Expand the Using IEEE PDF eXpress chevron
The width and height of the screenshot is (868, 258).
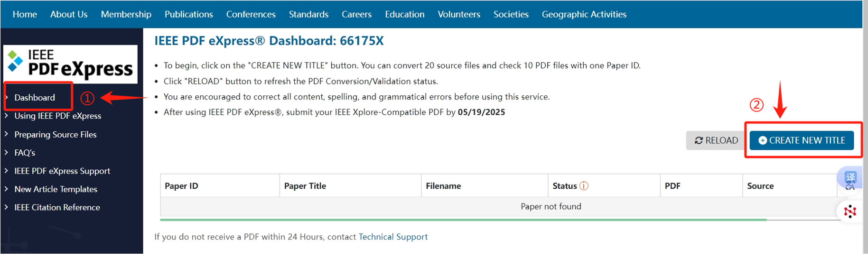(7, 116)
